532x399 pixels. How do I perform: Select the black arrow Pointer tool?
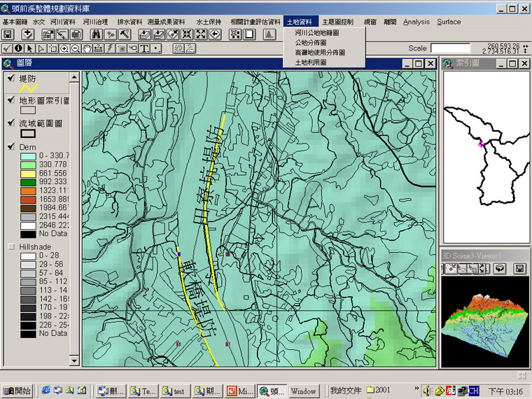[x=30, y=48]
